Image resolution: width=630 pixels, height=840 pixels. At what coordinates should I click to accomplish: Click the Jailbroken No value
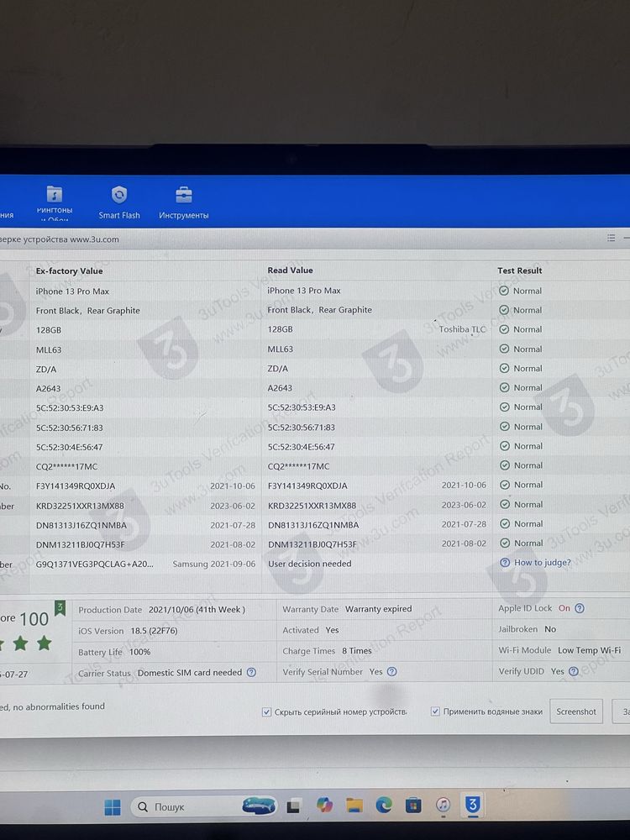[x=550, y=629]
